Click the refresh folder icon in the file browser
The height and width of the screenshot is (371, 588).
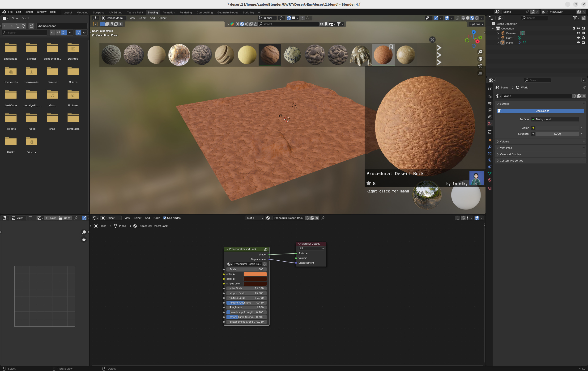pos(23,26)
